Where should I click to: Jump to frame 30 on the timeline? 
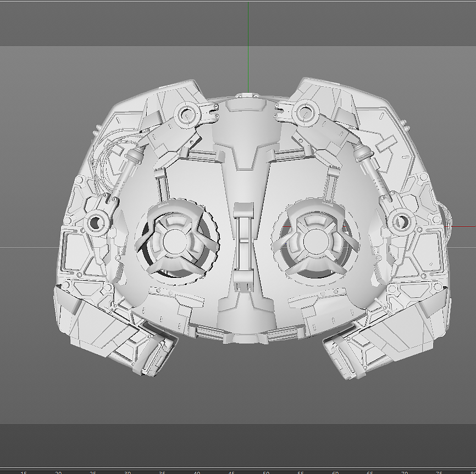click(128, 472)
